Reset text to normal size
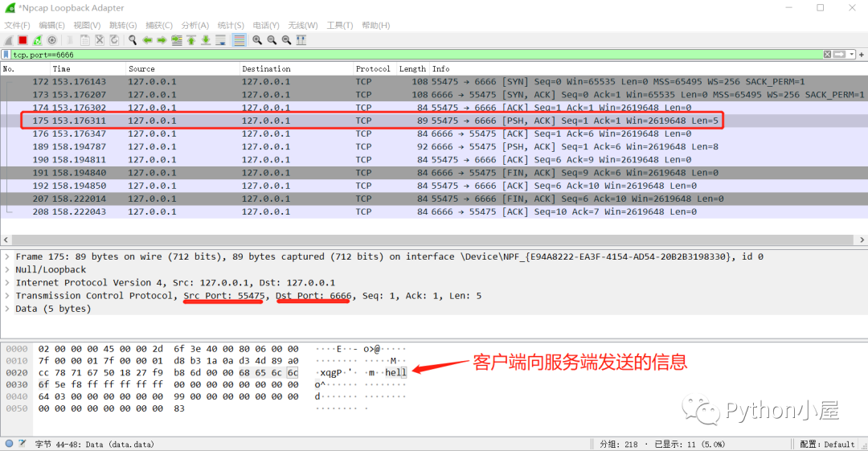This screenshot has width=868, height=451. 286,40
